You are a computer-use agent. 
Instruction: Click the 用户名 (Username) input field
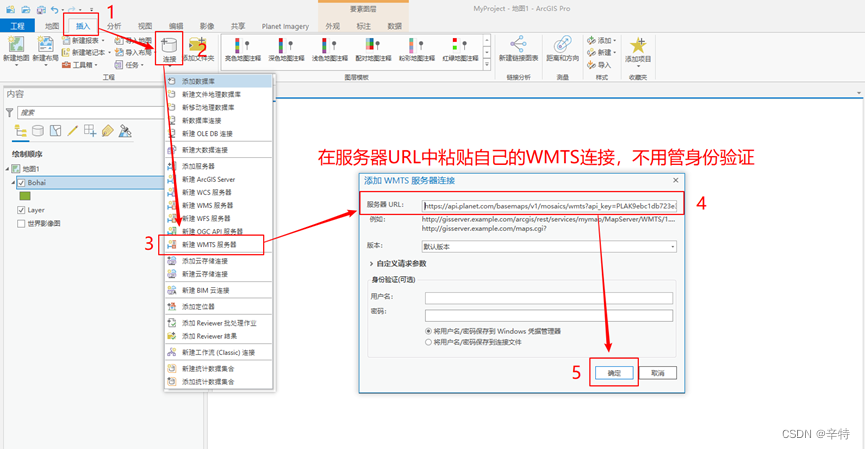549,298
